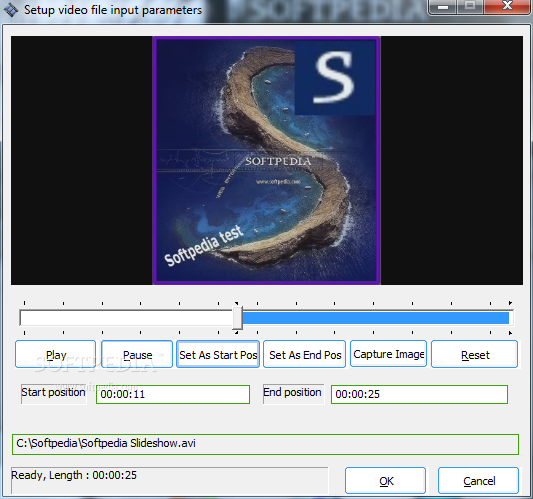
Task: Click 'Ready, Length : 00:00:25' status text
Action: pyautogui.click(x=74, y=475)
